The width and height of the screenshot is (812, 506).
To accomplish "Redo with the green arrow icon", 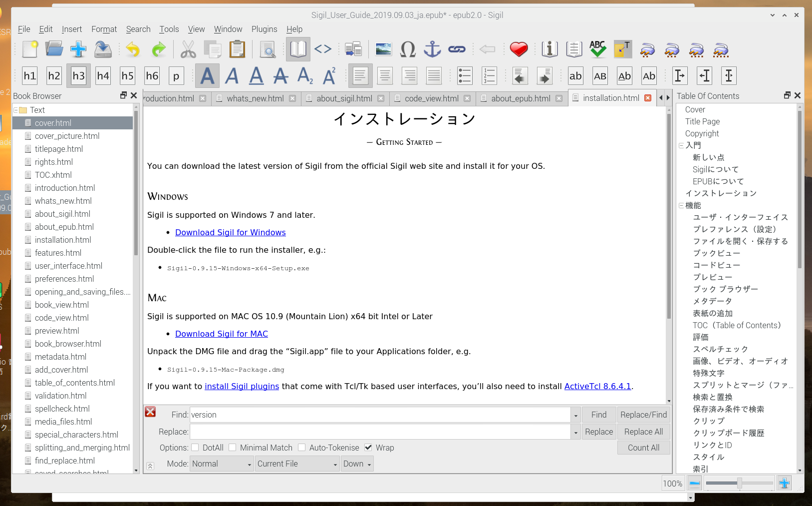I will click(x=159, y=49).
